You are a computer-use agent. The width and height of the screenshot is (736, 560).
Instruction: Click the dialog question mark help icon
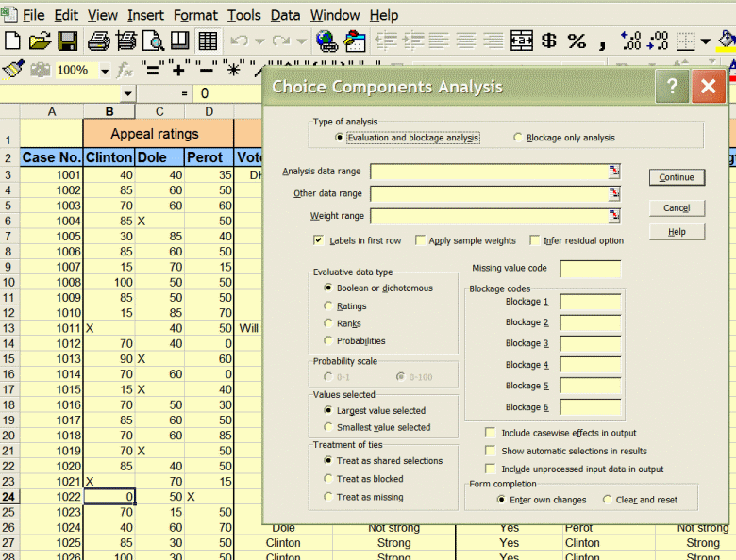coord(672,86)
